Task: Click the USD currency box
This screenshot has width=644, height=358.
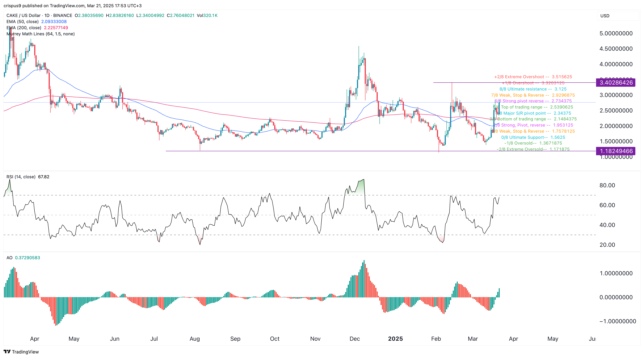Action: tap(618, 16)
